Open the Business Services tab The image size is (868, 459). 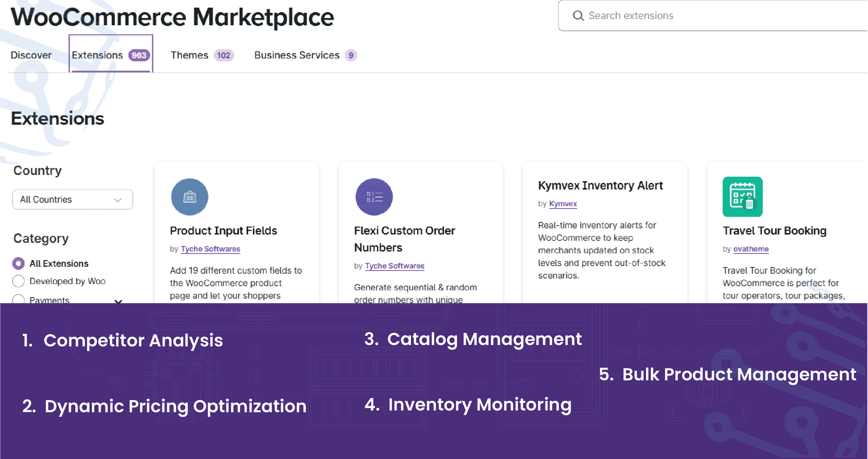[305, 55]
